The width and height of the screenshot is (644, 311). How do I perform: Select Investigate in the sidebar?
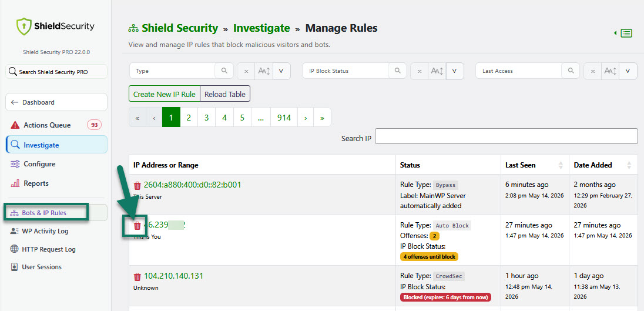[x=56, y=145]
